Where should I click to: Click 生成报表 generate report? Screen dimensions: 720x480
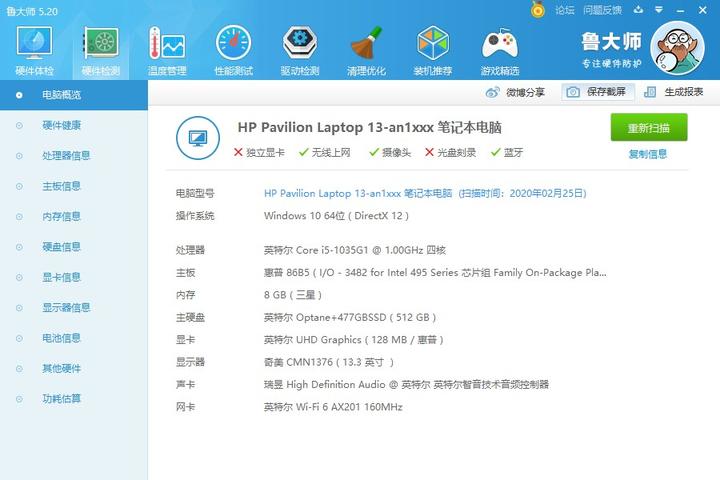pos(674,92)
